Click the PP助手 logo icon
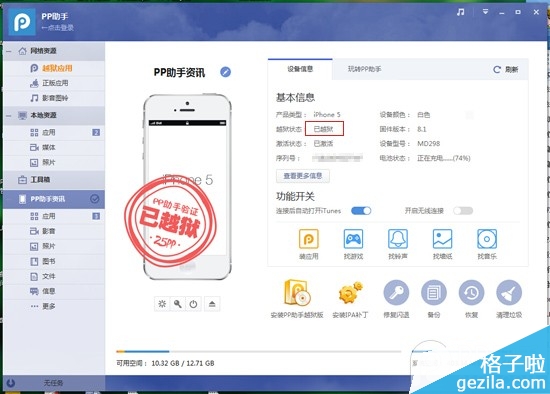 22,22
